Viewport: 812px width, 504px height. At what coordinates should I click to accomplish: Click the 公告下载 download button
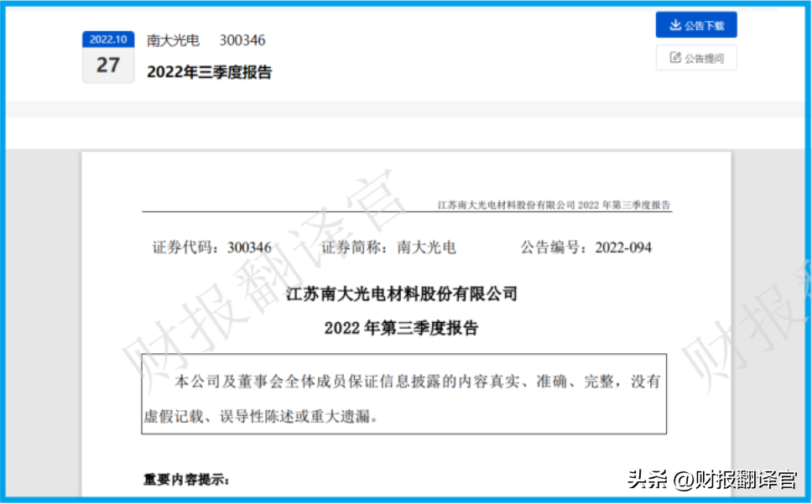point(696,25)
